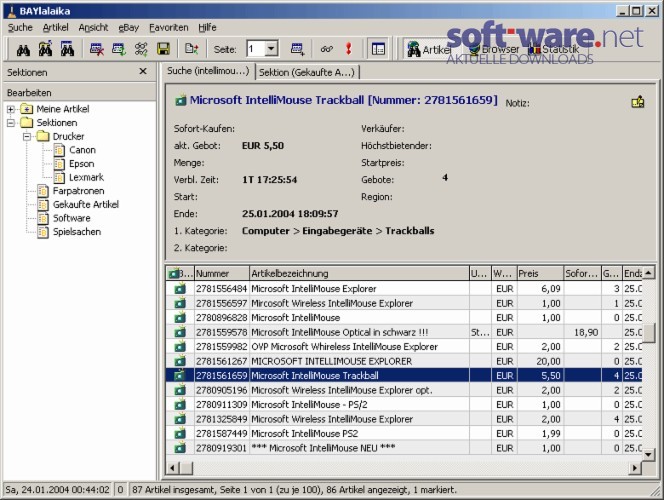Select the MICROSOFT INTELLIMOUSE EXPLORER row
Image resolution: width=664 pixels, height=500 pixels.
pos(404,361)
